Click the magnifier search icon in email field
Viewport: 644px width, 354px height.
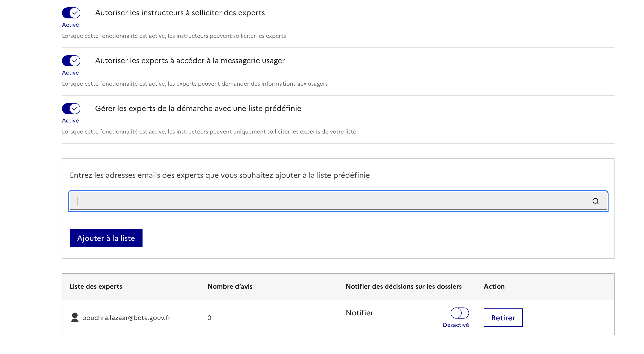pos(595,201)
